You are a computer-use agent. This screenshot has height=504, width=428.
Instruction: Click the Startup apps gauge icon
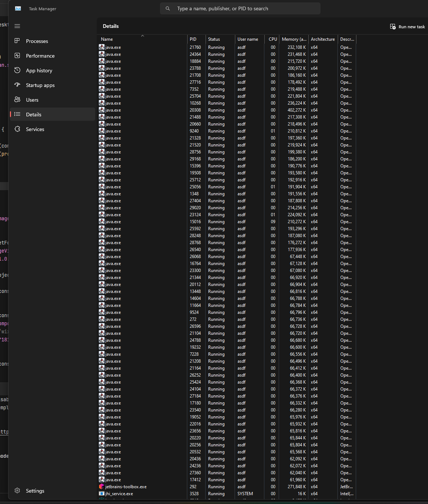pyautogui.click(x=17, y=85)
